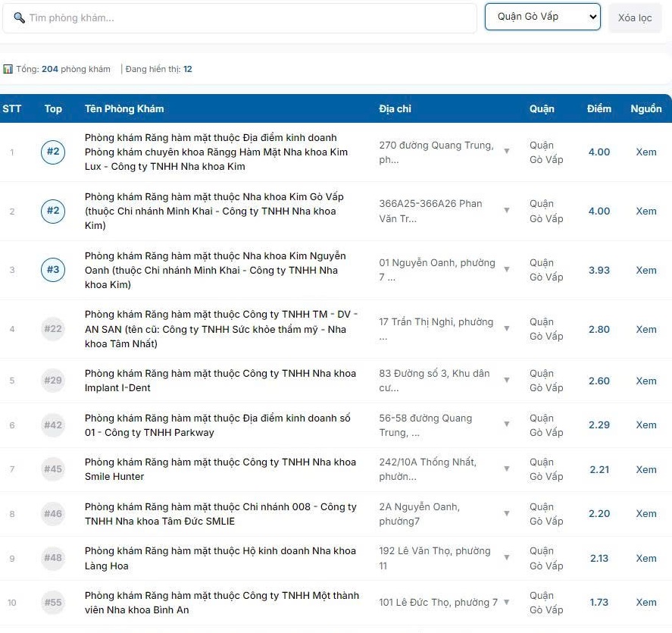
Task: Sort by the Điểm column header
Action: (599, 108)
